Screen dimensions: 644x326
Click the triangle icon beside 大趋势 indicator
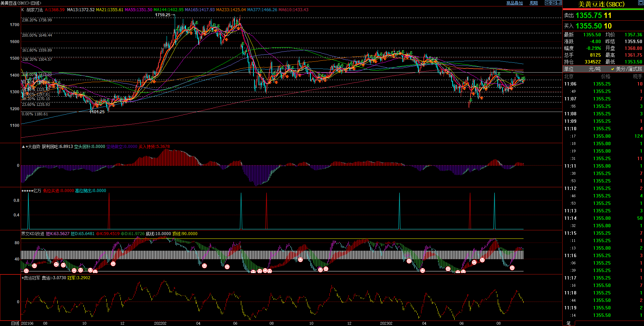pos(23,147)
